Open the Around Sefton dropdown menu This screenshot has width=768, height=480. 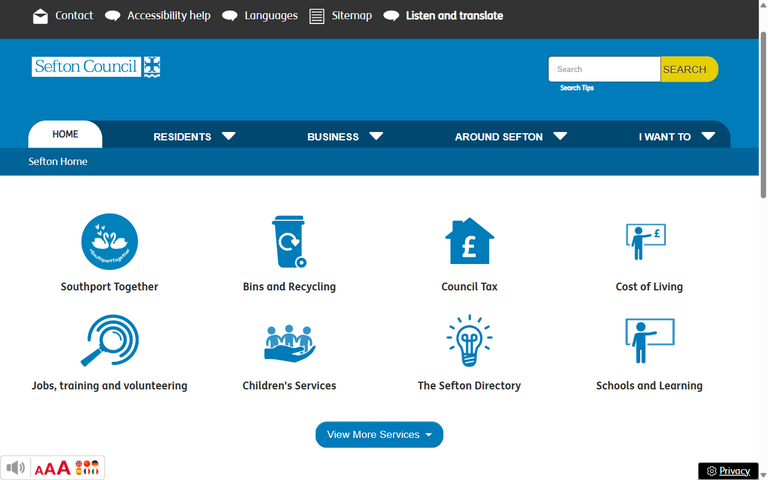pyautogui.click(x=510, y=136)
